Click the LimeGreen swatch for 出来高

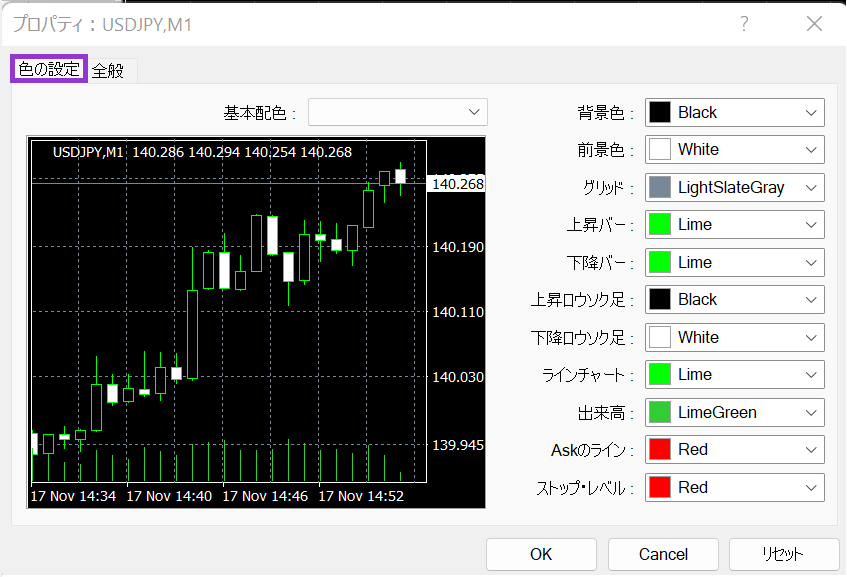[x=660, y=413]
